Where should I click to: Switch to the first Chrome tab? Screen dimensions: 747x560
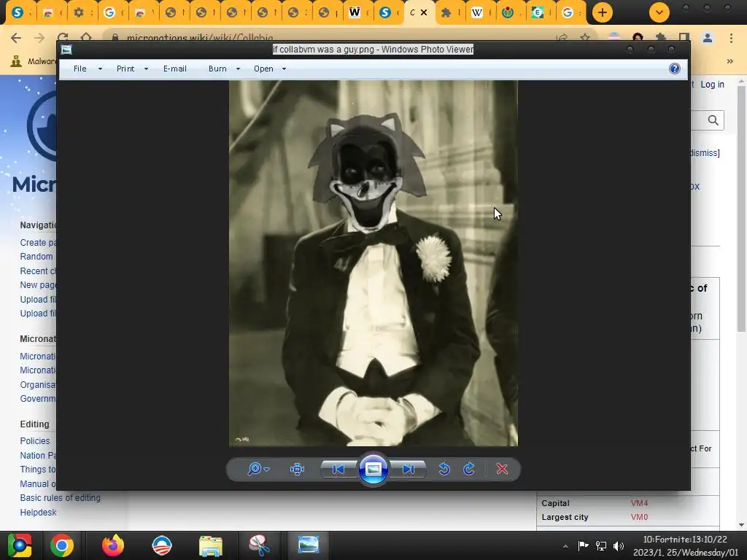click(x=20, y=12)
